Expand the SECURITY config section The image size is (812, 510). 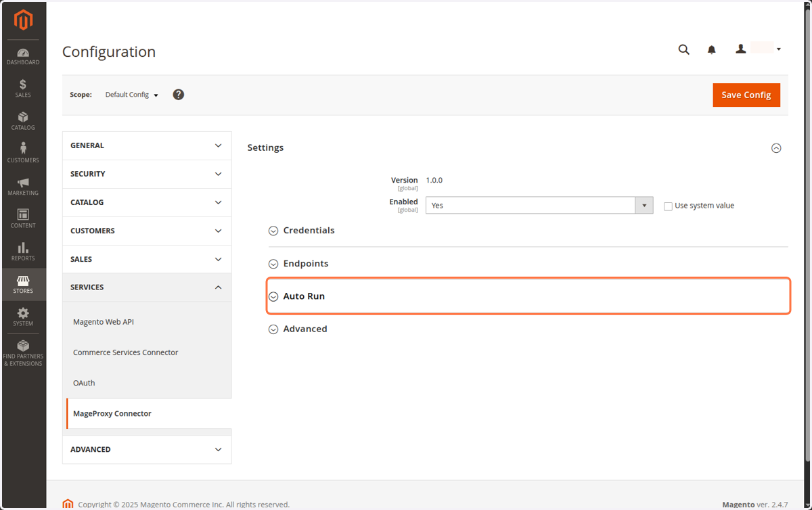tap(147, 174)
